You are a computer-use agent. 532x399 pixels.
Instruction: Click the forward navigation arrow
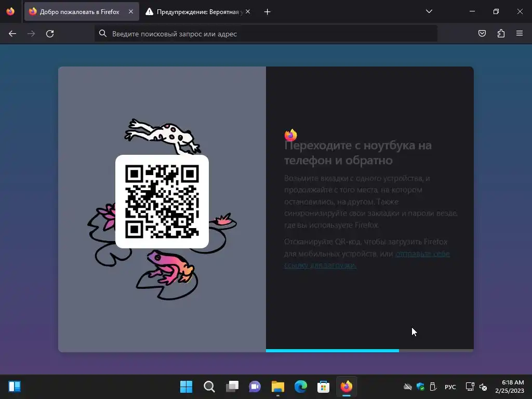(31, 34)
